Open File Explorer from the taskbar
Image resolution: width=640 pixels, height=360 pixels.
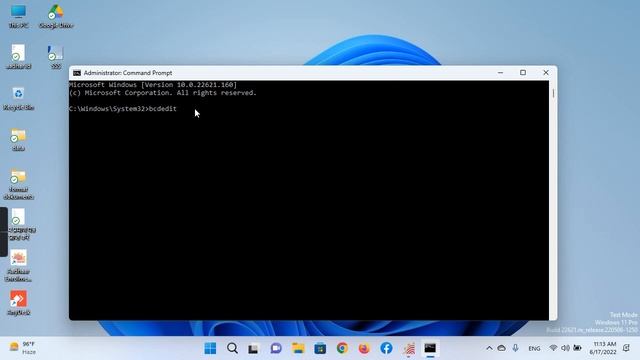[x=298, y=348]
